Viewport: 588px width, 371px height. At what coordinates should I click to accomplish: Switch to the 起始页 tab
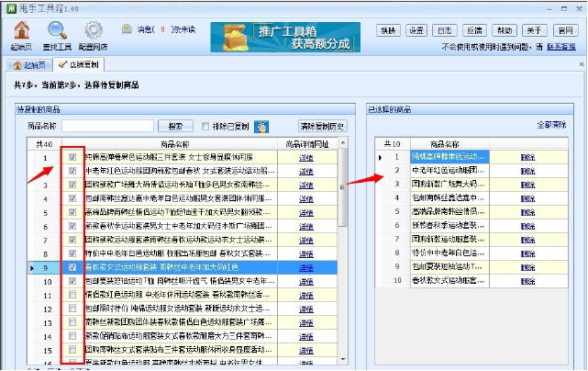pyautogui.click(x=29, y=65)
